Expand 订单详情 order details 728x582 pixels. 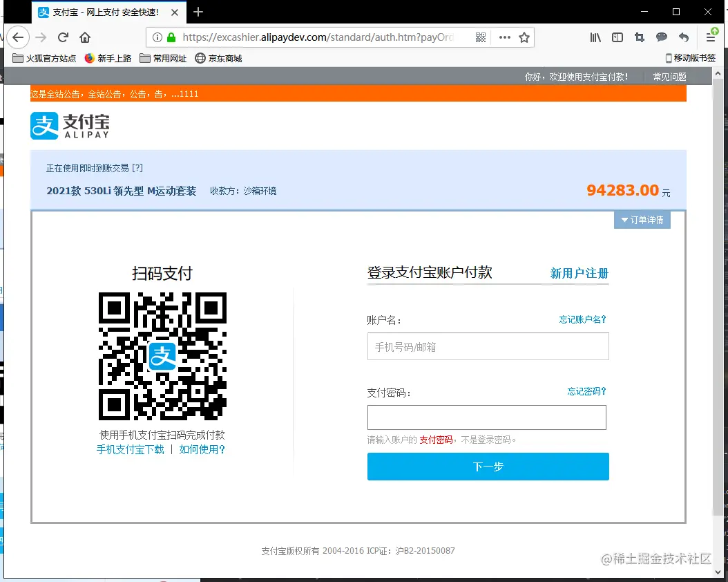[x=642, y=220]
